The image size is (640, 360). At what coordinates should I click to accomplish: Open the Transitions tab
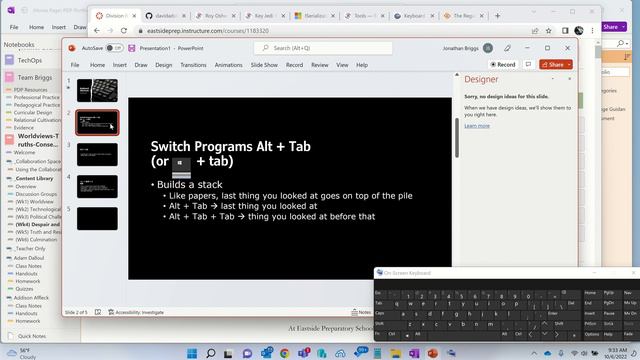(x=193, y=65)
